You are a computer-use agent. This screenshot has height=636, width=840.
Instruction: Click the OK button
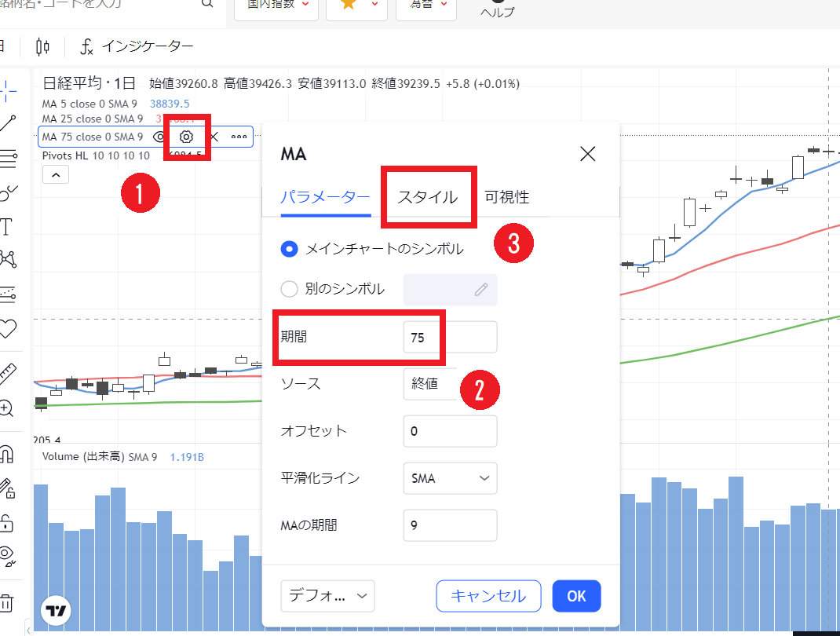point(576,596)
